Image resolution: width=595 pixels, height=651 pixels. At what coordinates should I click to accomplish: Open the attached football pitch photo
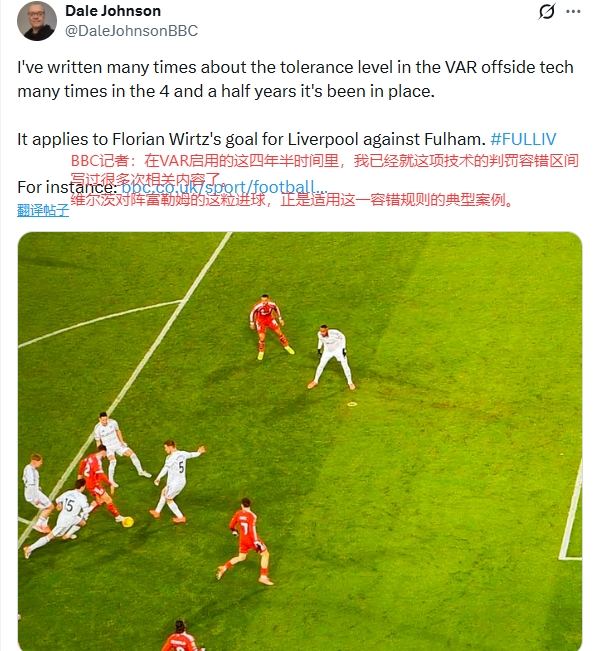pos(300,441)
